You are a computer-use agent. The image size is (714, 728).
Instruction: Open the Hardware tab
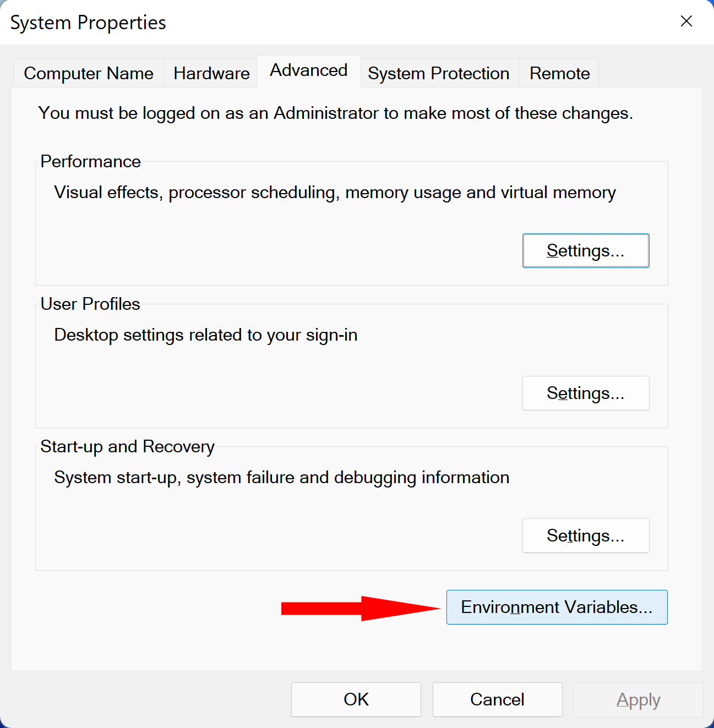(211, 73)
